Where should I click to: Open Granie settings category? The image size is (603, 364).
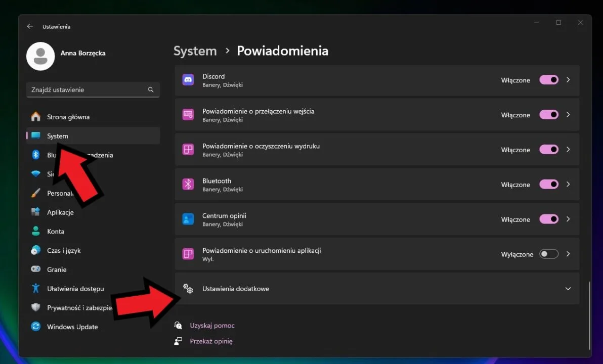[x=93, y=269]
